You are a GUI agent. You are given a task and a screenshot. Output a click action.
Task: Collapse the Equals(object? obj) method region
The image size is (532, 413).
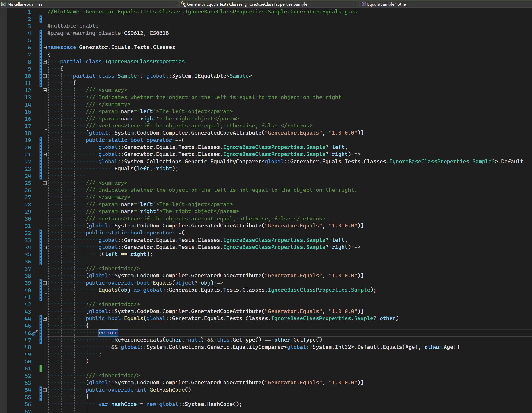point(45,283)
